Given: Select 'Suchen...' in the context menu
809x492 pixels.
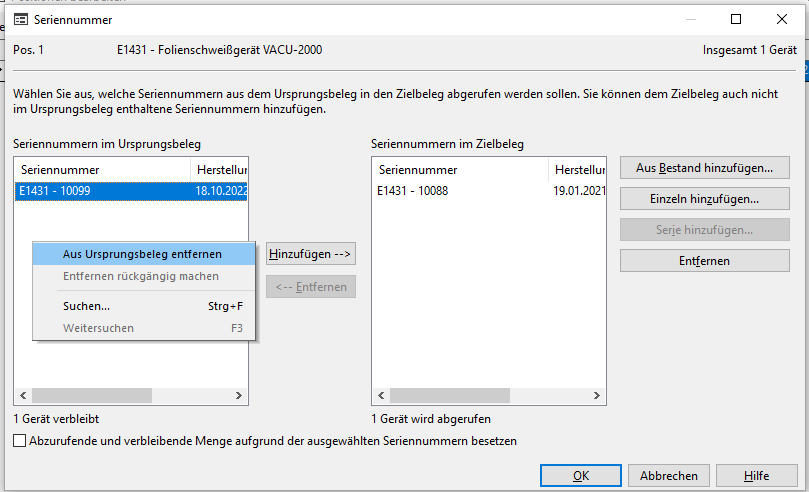Looking at the screenshot, I should (86, 306).
